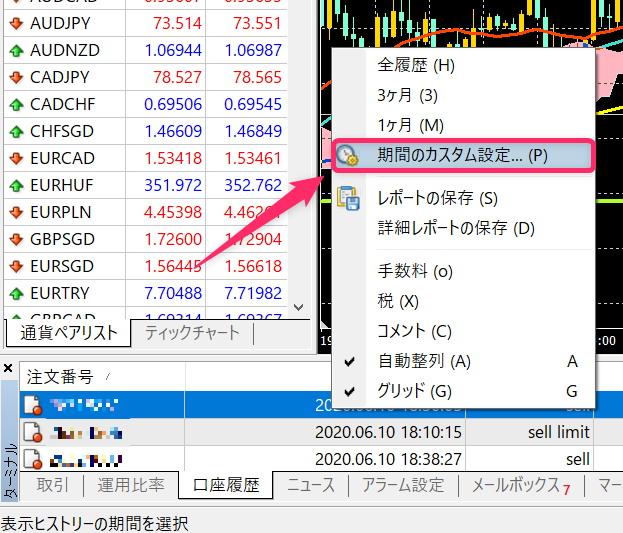Close the terminal panel with X
Viewport: 623px width, 533px height.
[x=8, y=368]
